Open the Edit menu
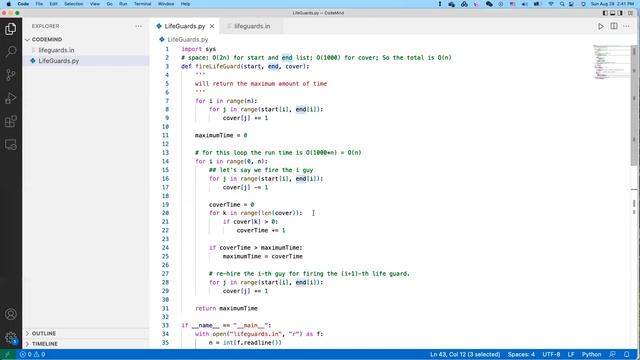 tap(53, 4)
